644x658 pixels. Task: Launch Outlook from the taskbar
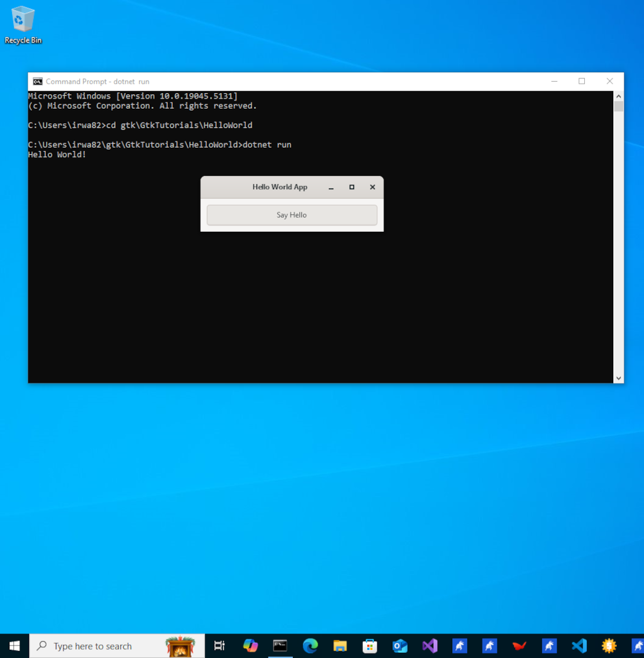point(399,645)
